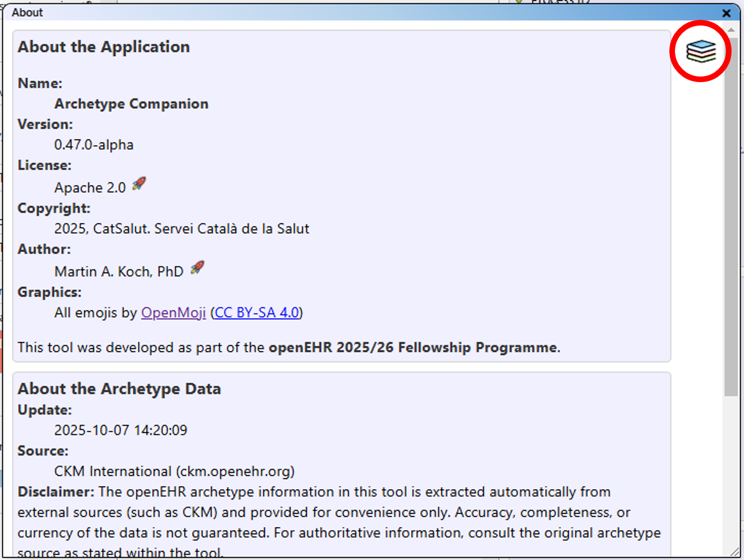Image resolution: width=744 pixels, height=560 pixels.
Task: Click the author name Martin A. Koch, PhD
Action: [119, 271]
